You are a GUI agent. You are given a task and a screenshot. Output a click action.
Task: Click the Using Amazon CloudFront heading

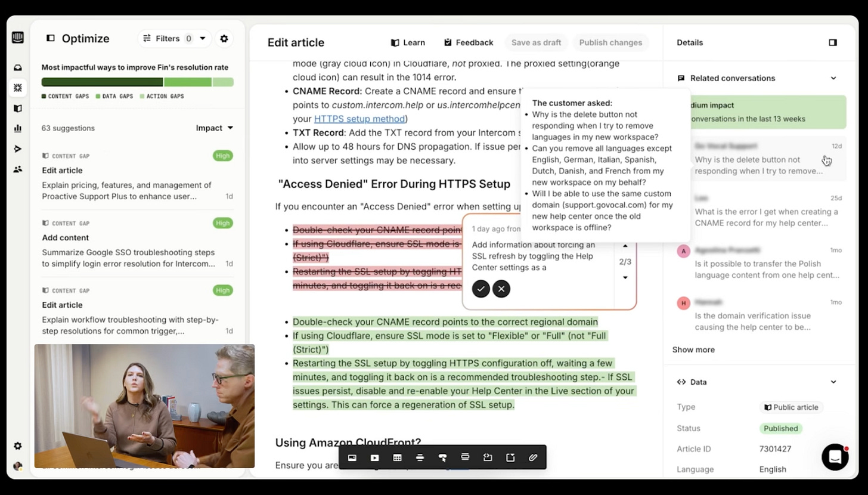[x=348, y=443]
